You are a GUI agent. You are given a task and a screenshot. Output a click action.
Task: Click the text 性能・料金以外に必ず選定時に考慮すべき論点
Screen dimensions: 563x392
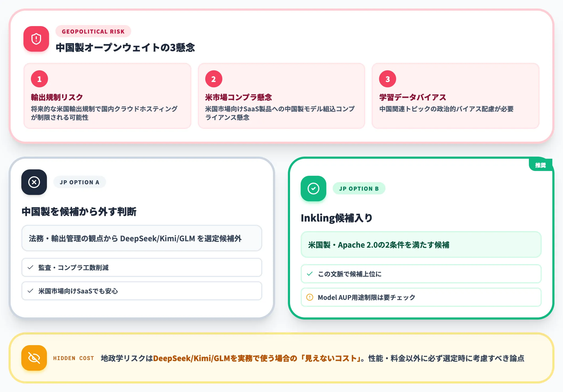[x=446, y=358]
